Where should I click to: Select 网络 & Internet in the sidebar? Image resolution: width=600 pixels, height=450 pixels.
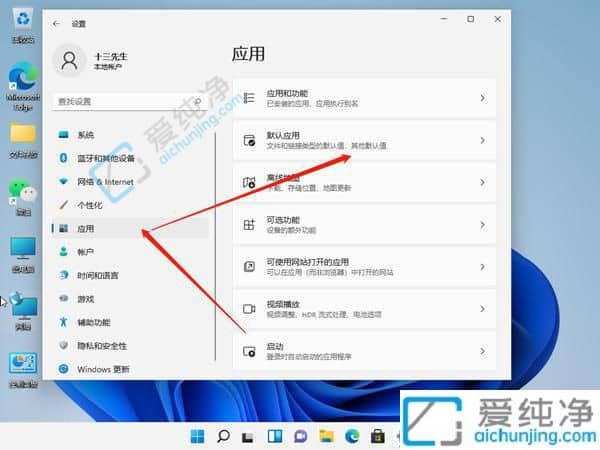(130, 182)
